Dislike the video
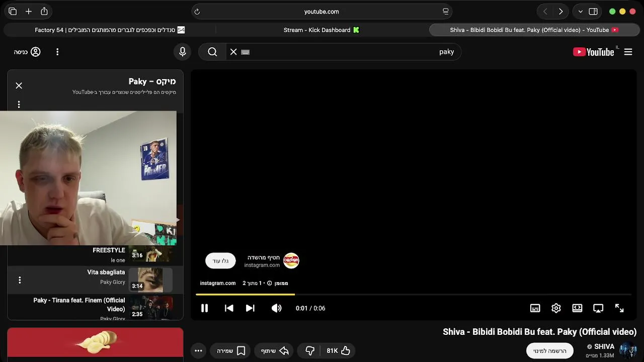Image resolution: width=644 pixels, height=362 pixels. coord(310,351)
